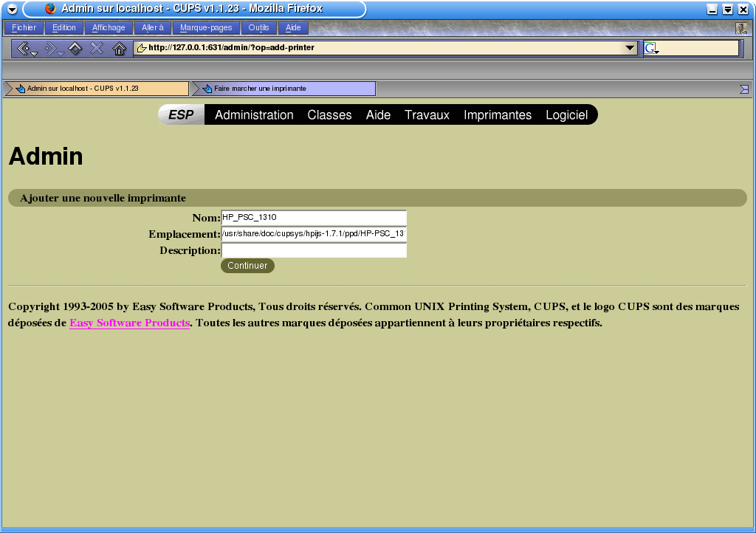Click the "Admin" page heading
This screenshot has width=756, height=533.
click(x=46, y=157)
